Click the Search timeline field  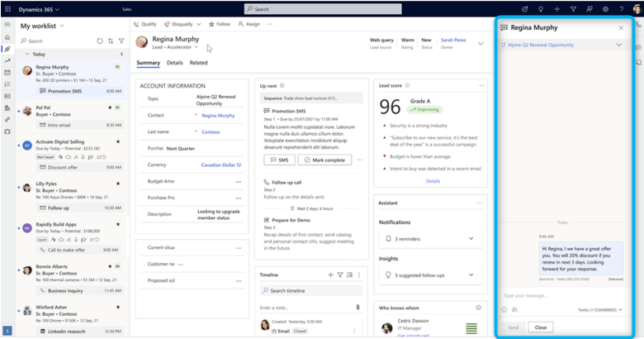coord(311,290)
